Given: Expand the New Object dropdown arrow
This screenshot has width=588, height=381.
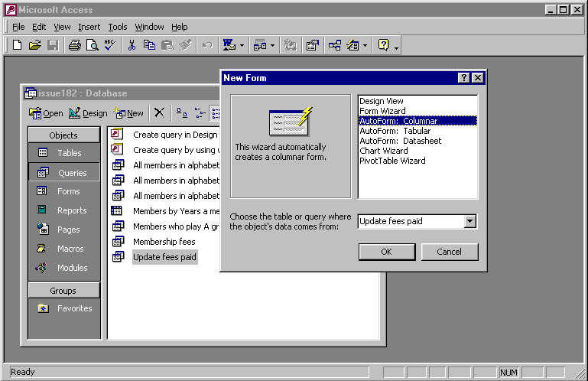Looking at the screenshot, I should 365,46.
